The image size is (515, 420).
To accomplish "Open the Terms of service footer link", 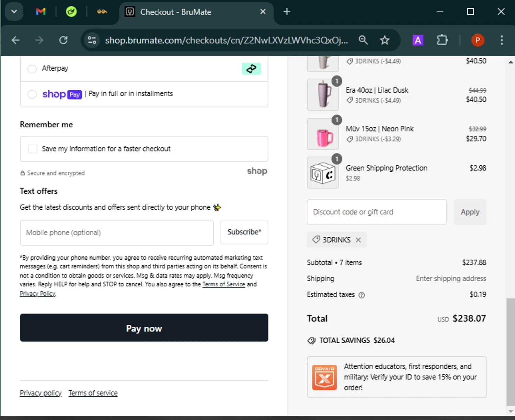I will coord(93,393).
